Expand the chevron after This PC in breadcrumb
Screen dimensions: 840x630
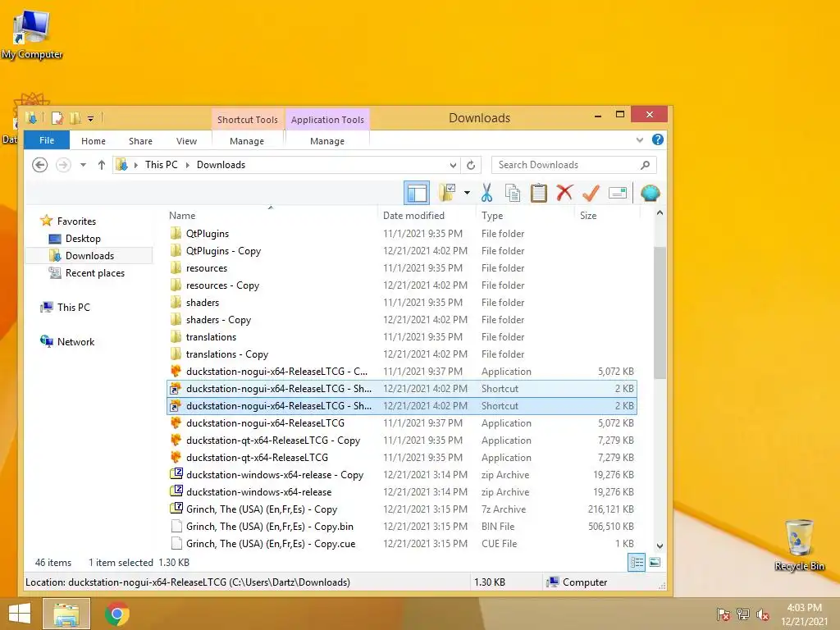[188, 165]
